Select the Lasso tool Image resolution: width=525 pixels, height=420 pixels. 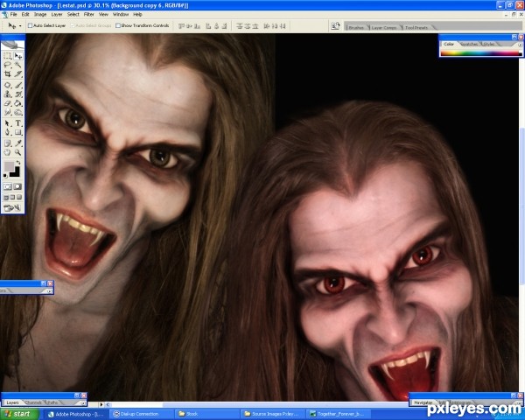[7, 65]
